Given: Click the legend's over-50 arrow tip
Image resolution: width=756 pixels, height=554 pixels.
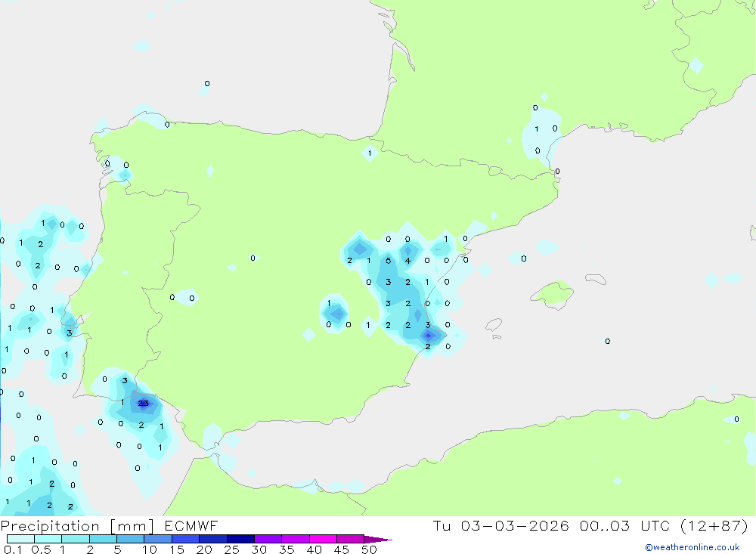Looking at the screenshot, I should 378,540.
